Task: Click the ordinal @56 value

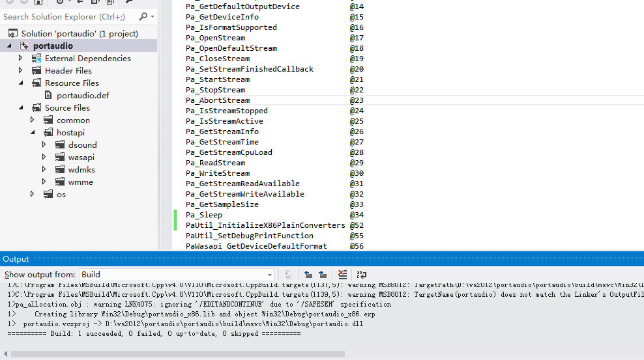Action: (x=357, y=246)
